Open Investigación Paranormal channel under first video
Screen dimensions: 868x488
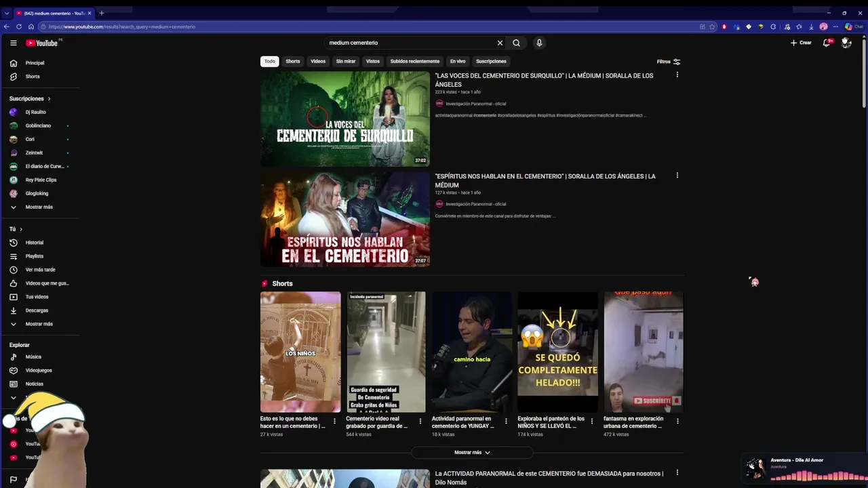[475, 104]
